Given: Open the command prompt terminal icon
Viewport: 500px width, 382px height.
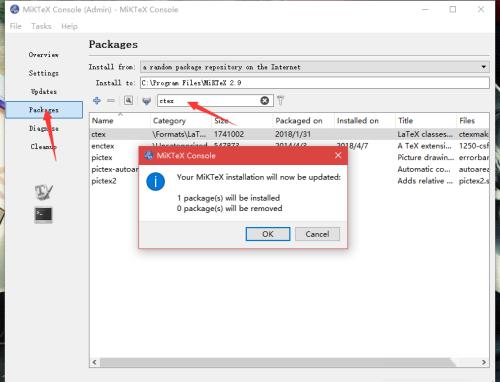Looking at the screenshot, I should (x=44, y=215).
